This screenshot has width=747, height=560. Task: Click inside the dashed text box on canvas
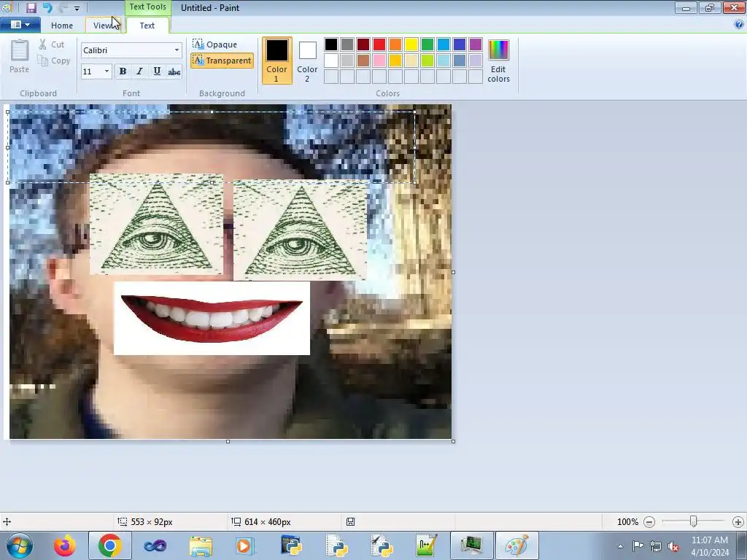point(212,147)
